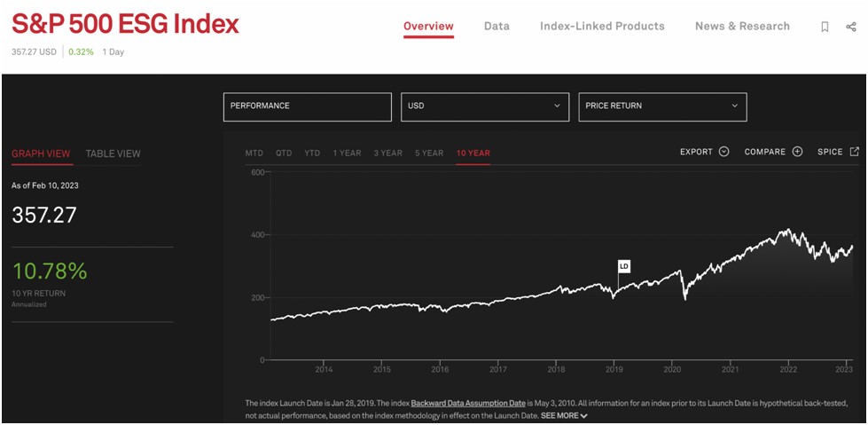Open the PRICE RETURN dropdown
868x425 pixels.
pos(662,106)
